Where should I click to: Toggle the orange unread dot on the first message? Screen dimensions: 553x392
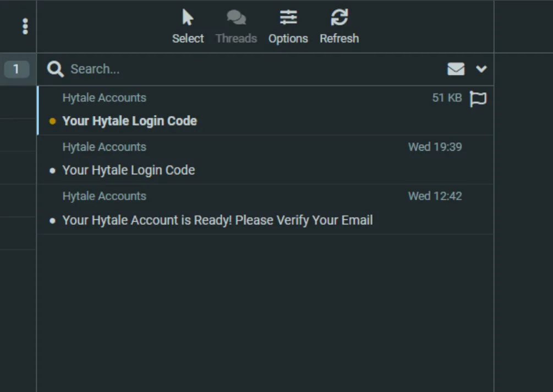[x=53, y=122]
